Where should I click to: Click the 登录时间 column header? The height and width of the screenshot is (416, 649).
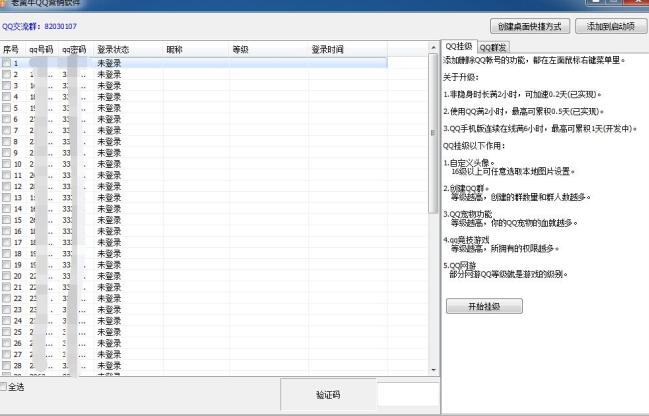click(x=348, y=50)
